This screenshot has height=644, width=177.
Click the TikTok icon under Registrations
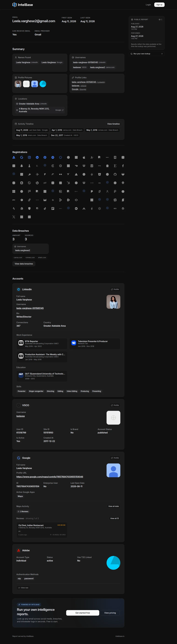coord(45,209)
